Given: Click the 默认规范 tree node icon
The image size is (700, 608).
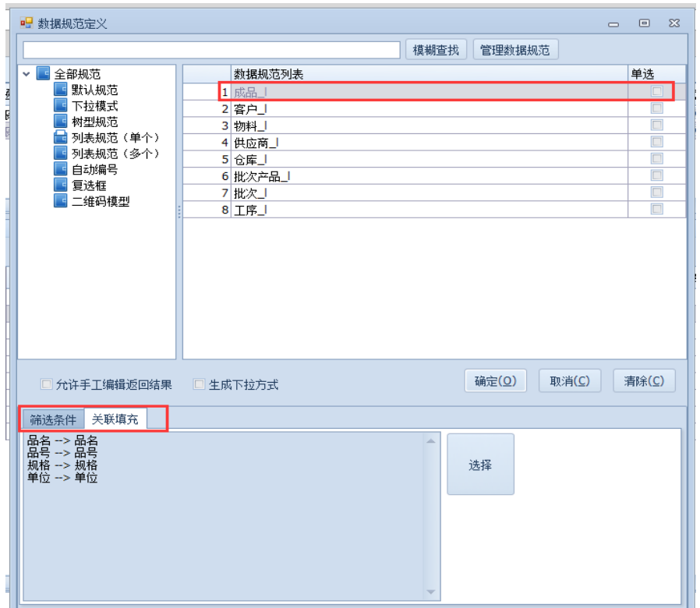Looking at the screenshot, I should click(x=61, y=90).
